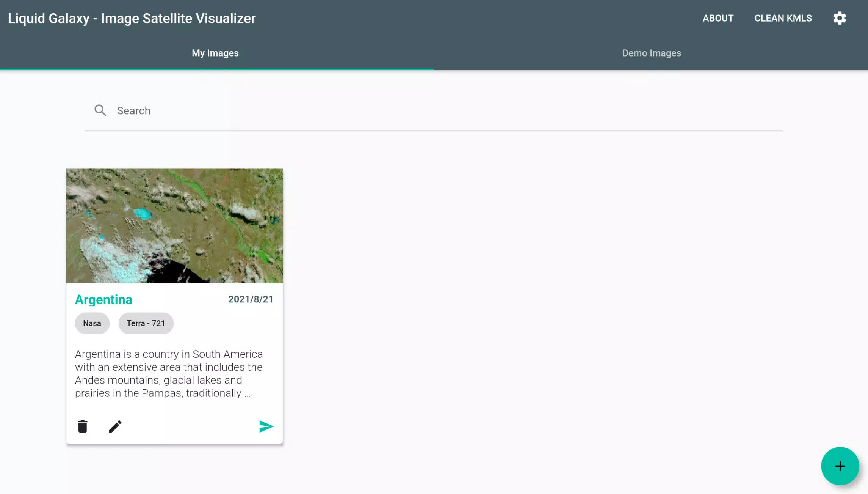
Task: Click the Liquid Galaxy app title
Action: (132, 18)
